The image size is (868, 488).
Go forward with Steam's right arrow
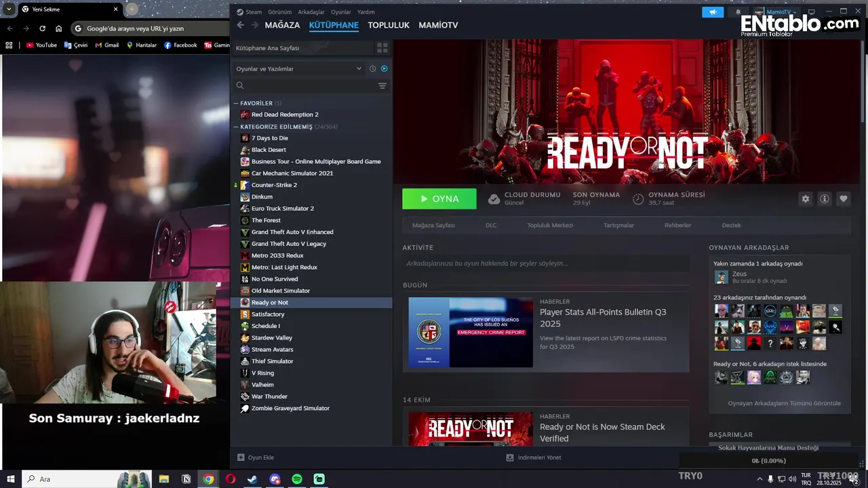click(255, 25)
